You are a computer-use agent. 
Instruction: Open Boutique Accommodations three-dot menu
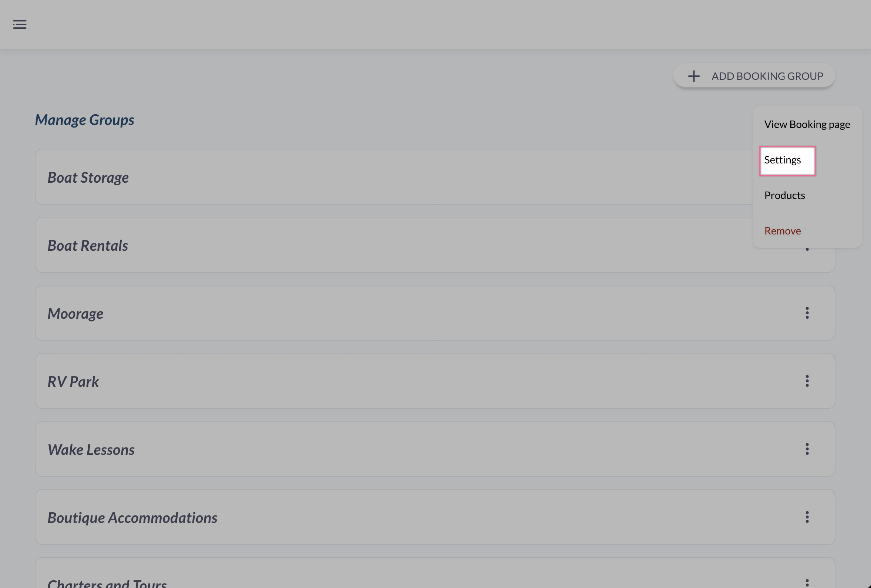pos(807,517)
